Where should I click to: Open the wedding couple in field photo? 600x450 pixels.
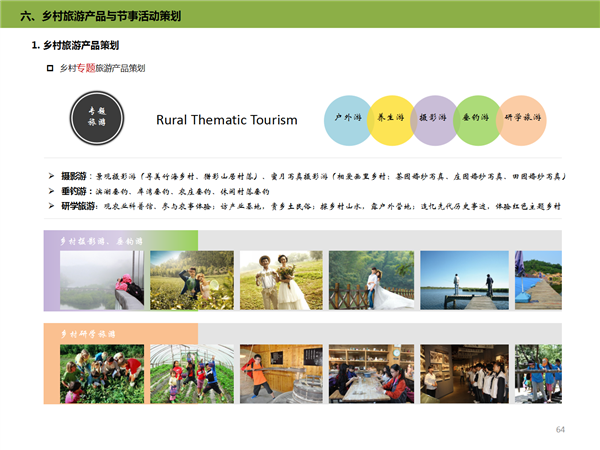tap(279, 280)
